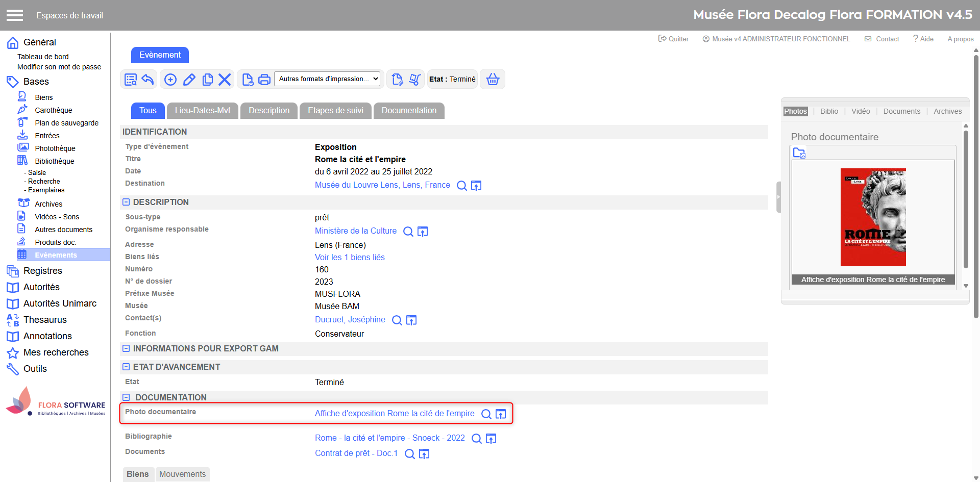Viewport: 980px width, 482px height.
Task: Open the hamburger menu at top left
Action: tap(15, 15)
